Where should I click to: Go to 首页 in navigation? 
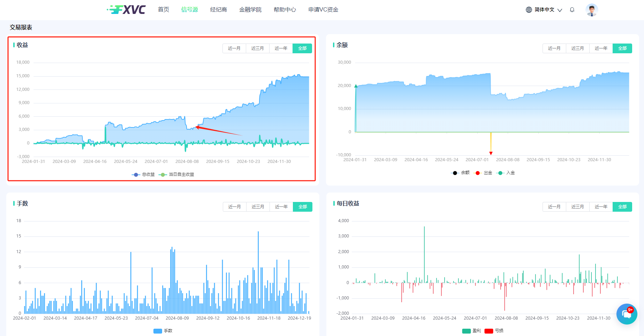[163, 10]
